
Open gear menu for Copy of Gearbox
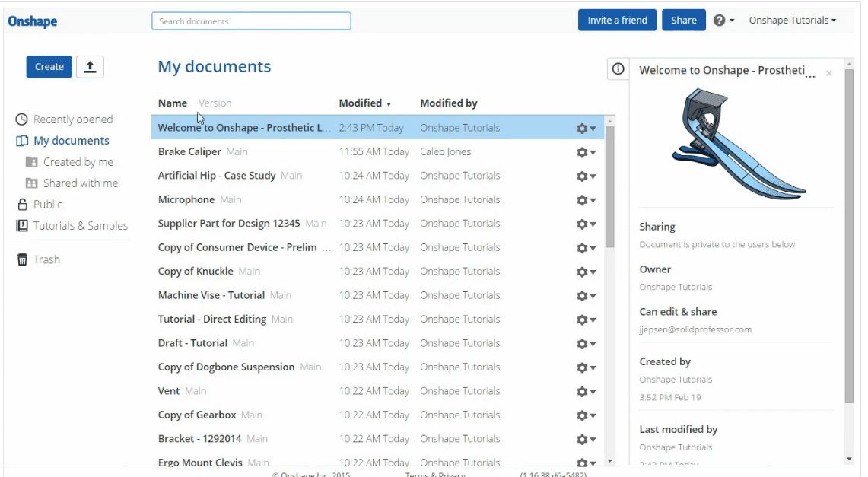[587, 415]
